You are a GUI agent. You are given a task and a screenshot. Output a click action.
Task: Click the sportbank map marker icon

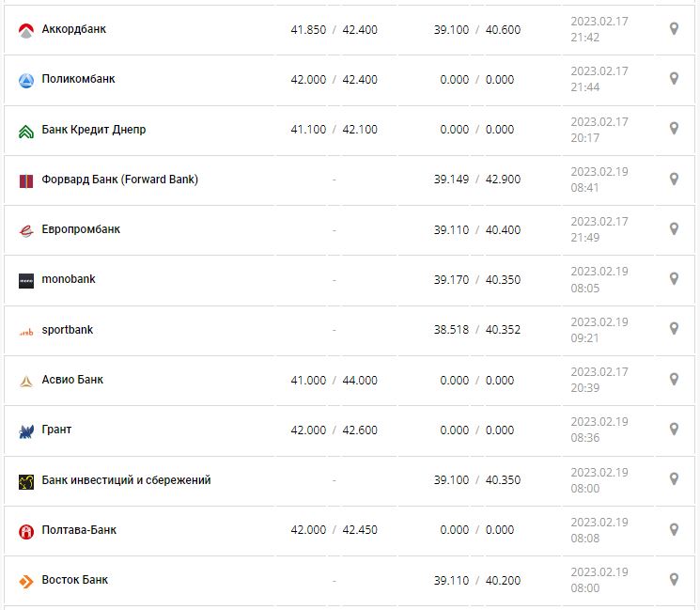(x=674, y=329)
